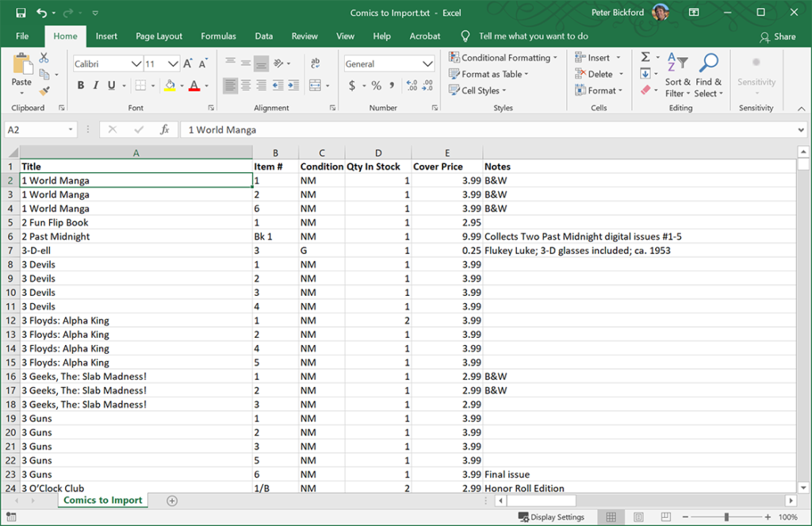Open Display Settings in status bar
Image resolution: width=812 pixels, height=526 pixels.
(x=552, y=516)
